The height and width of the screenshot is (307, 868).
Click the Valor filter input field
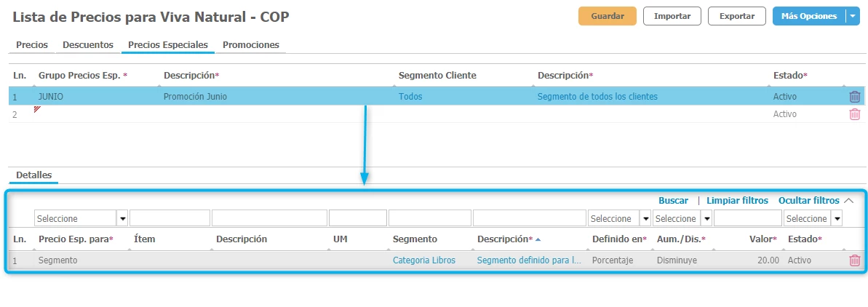[x=747, y=218]
